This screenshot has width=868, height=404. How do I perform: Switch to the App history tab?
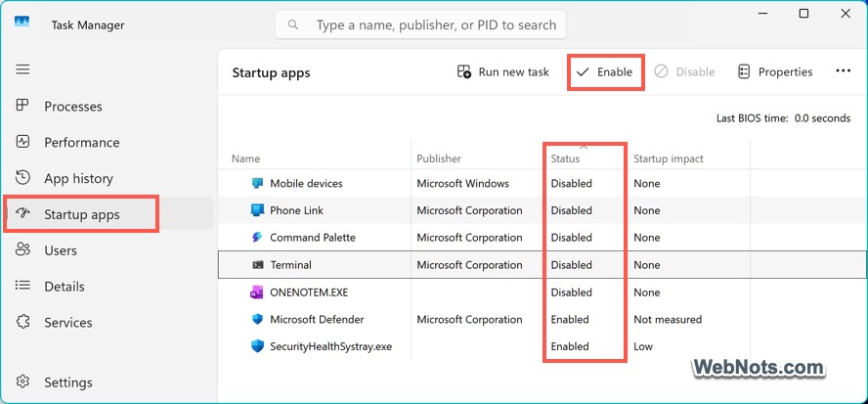click(108, 178)
